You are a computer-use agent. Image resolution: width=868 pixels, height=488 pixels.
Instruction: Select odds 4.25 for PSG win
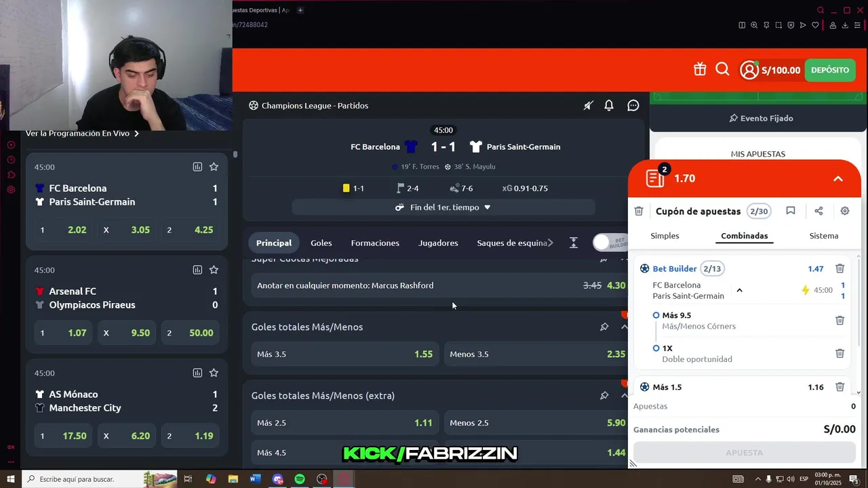[191, 230]
